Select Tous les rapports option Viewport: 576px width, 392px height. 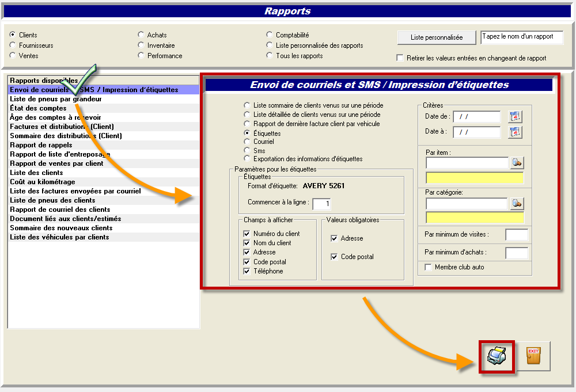coord(269,55)
